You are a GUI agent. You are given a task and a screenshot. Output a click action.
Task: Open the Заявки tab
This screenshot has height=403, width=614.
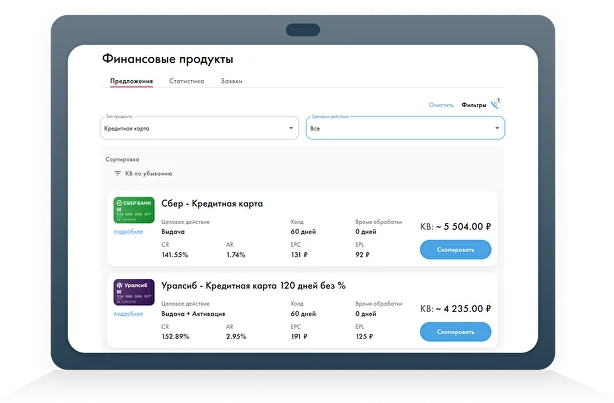click(231, 81)
